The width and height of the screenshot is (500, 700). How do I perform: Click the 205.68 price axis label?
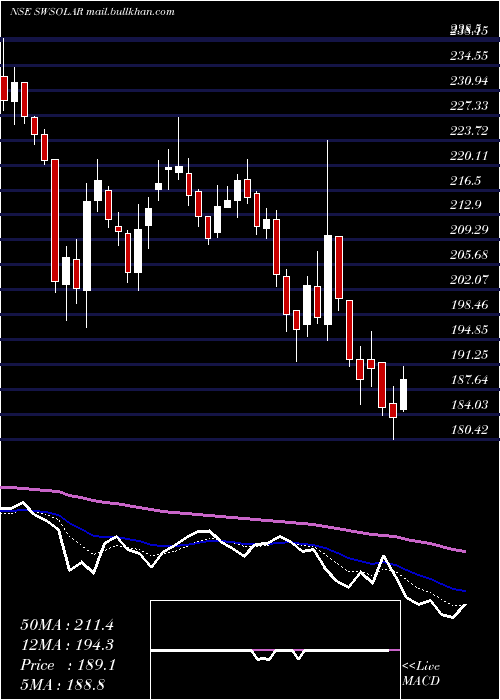[469, 255]
